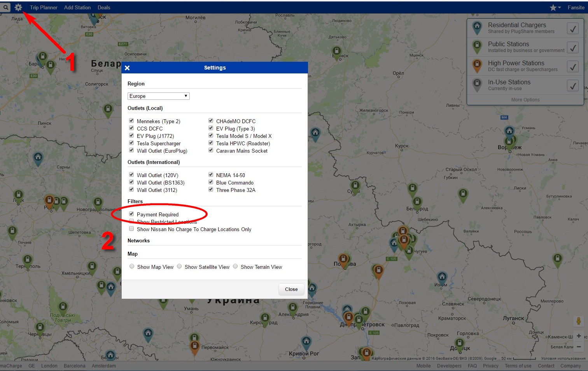Open the Add Station menu item

(77, 7)
